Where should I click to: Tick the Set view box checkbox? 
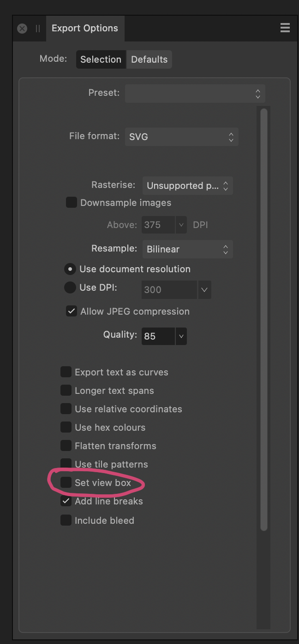[66, 482]
